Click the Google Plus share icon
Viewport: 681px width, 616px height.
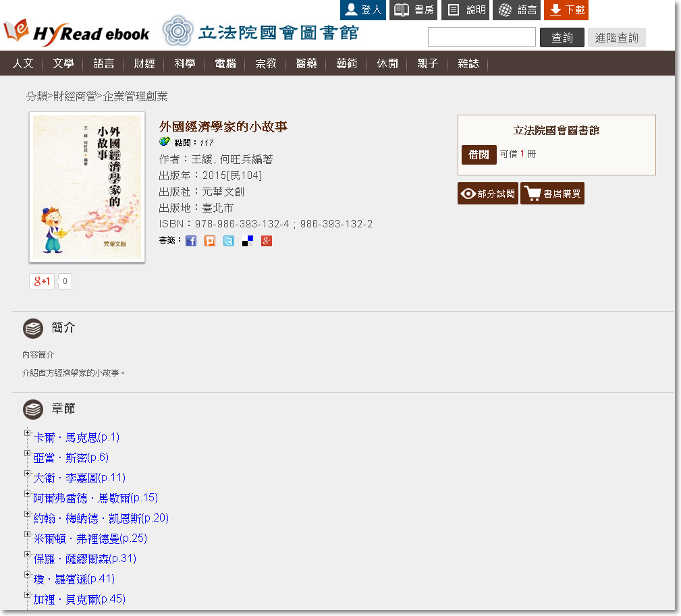click(267, 241)
